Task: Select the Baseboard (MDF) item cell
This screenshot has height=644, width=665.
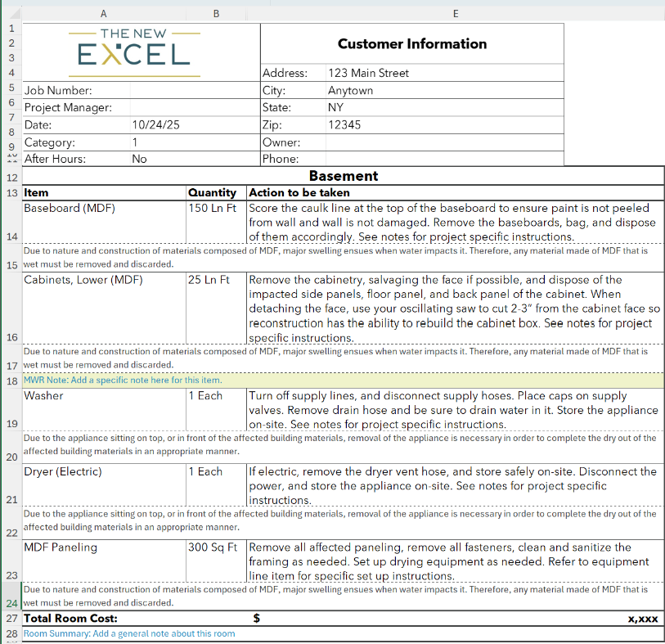Action: click(105, 222)
